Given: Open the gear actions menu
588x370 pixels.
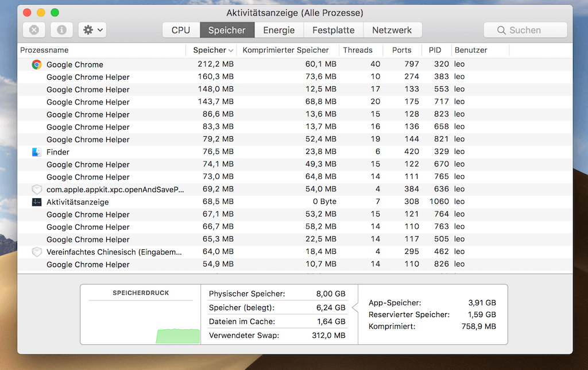Looking at the screenshot, I should (92, 30).
